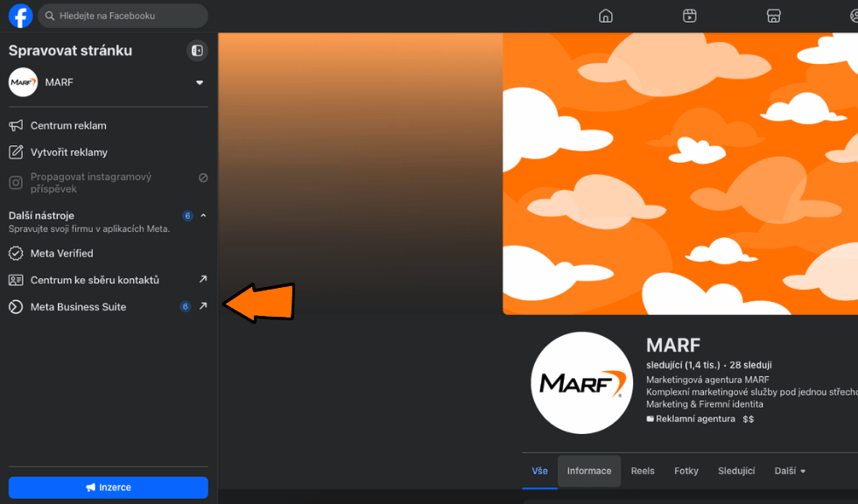The height and width of the screenshot is (504, 858).
Task: Click the Meta Verified badge icon
Action: [16, 253]
